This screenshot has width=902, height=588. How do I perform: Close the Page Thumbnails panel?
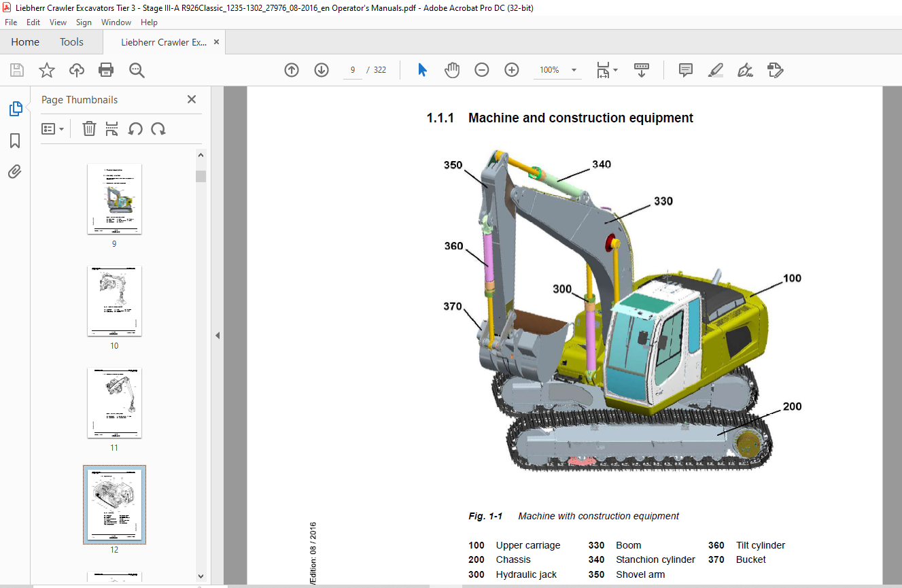click(x=192, y=99)
